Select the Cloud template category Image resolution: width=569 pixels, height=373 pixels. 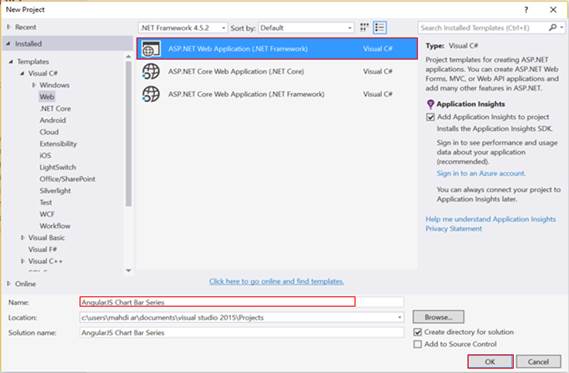pyautogui.click(x=49, y=132)
